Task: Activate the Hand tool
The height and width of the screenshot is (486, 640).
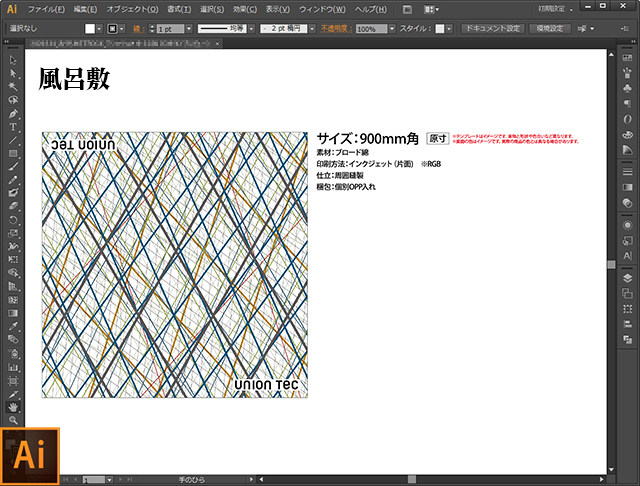Action: tap(13, 407)
